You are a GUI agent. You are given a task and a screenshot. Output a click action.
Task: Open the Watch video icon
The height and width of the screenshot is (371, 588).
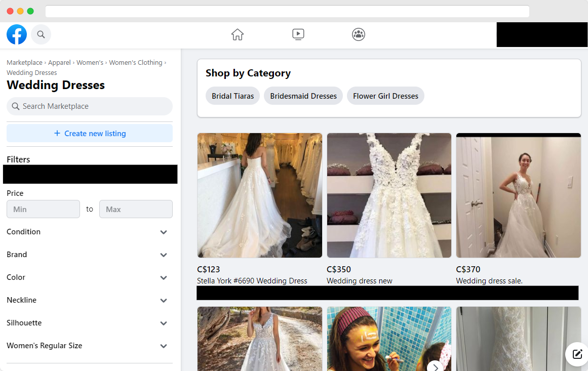[x=298, y=34]
